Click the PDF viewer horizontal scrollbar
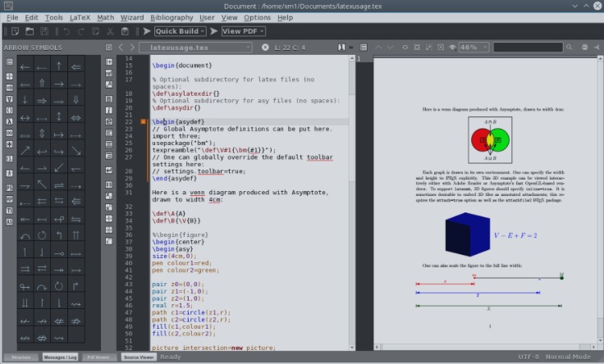The height and width of the screenshot is (364, 604). click(485, 347)
